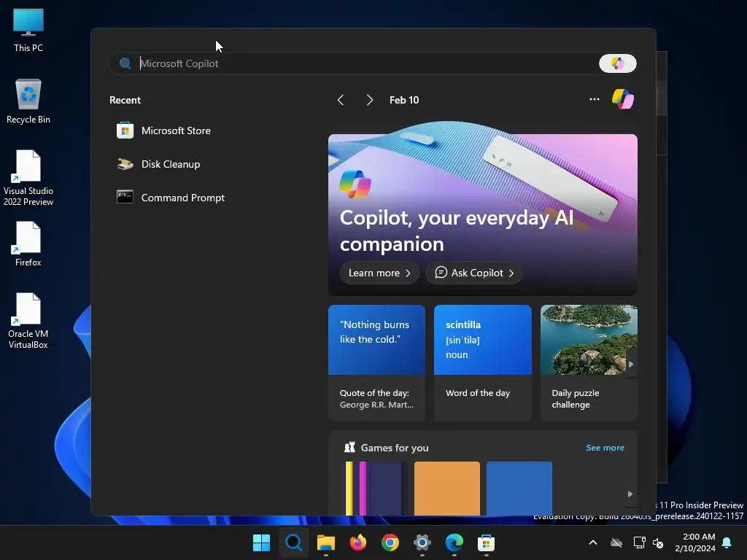Viewport: 747px width, 560px height.
Task: Go to next day with right chevron
Action: 370,100
